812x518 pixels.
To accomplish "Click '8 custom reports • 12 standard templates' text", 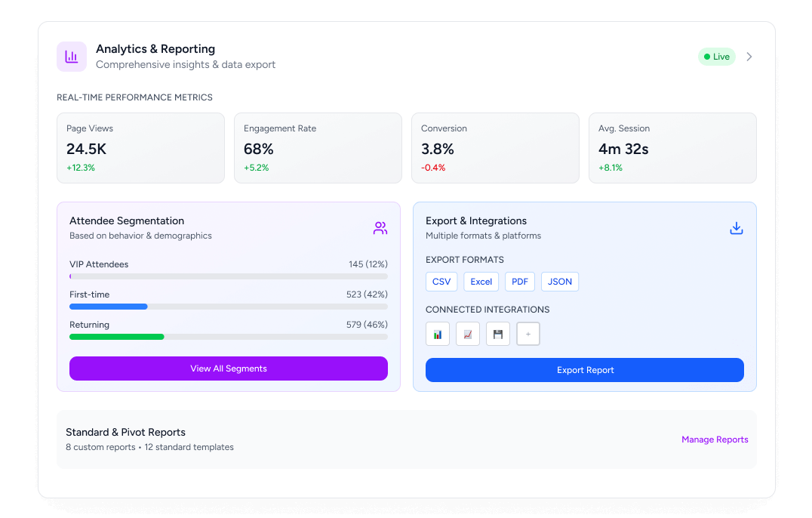I will coord(149,447).
